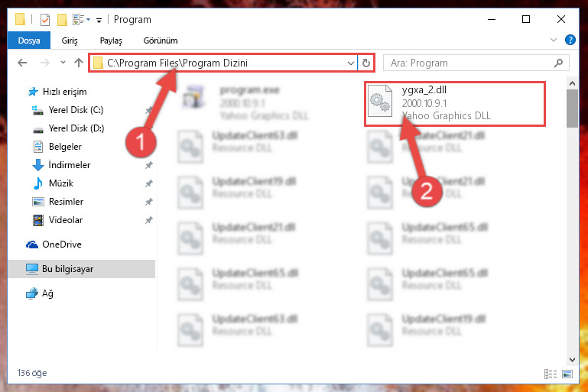Expand the address bar history dropdown
Screen dimensions: 588x392
pyautogui.click(x=351, y=63)
